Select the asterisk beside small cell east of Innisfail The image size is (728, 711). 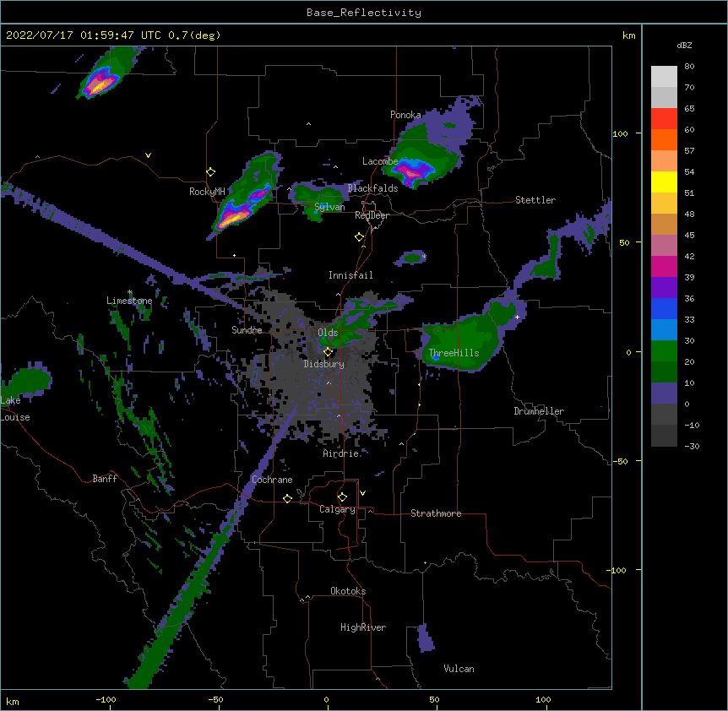click(424, 256)
